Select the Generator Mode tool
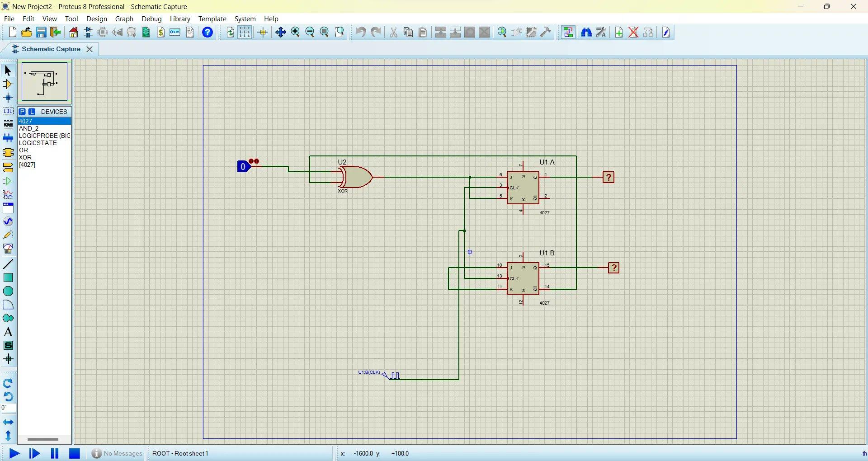The height and width of the screenshot is (461, 868). coord(8,221)
